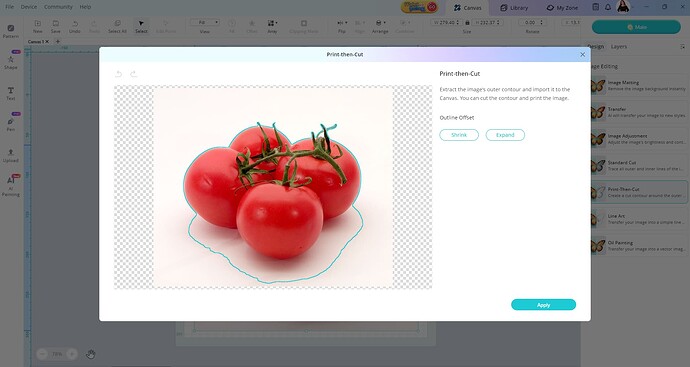690x367 pixels.
Task: Click the New toolbar icon
Action: pos(38,26)
